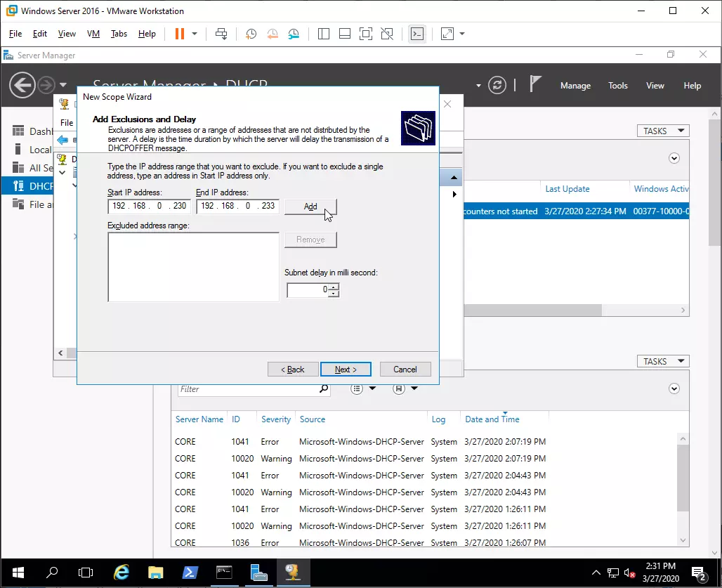Enter full screen mode

[366, 34]
